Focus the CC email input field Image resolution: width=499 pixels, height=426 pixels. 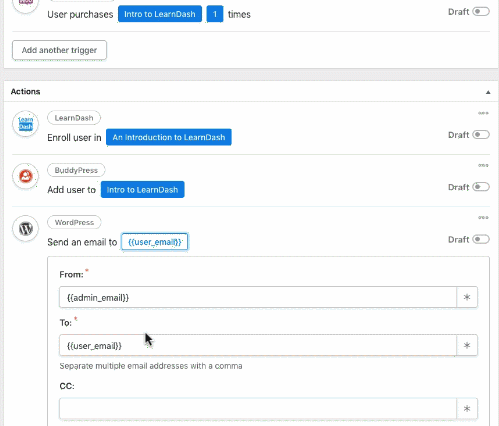(258, 408)
